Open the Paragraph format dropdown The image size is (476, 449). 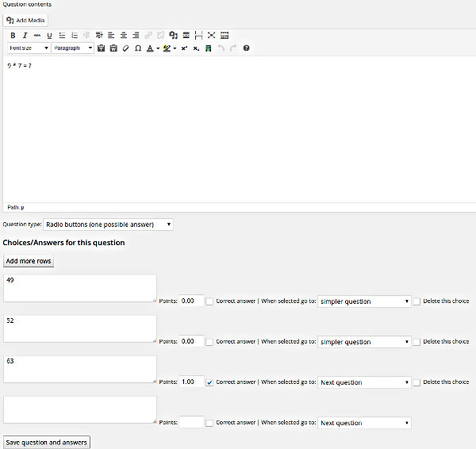pyautogui.click(x=72, y=48)
